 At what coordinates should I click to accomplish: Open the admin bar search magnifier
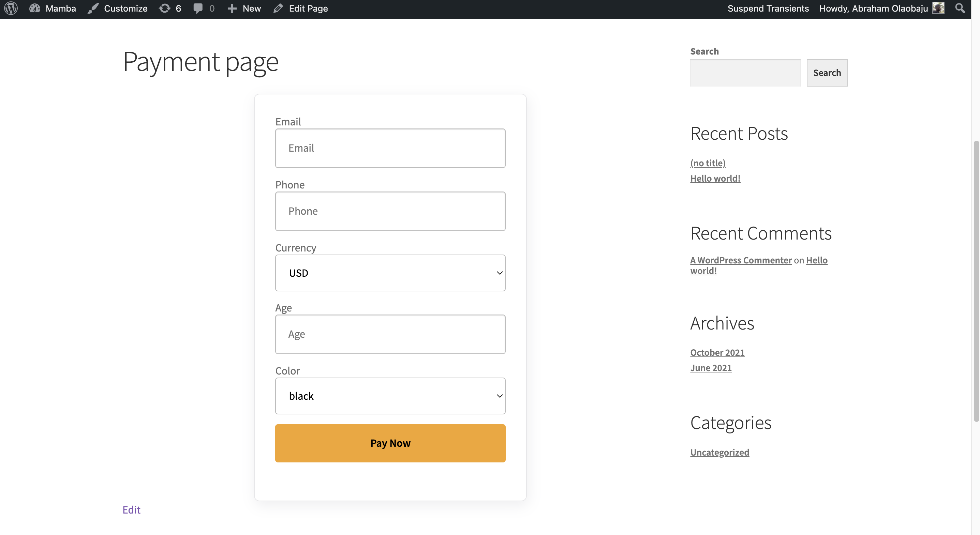coord(960,9)
